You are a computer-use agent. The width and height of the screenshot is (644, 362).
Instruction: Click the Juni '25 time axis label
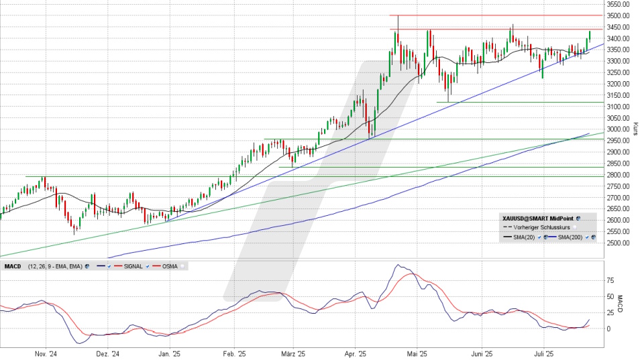point(482,354)
